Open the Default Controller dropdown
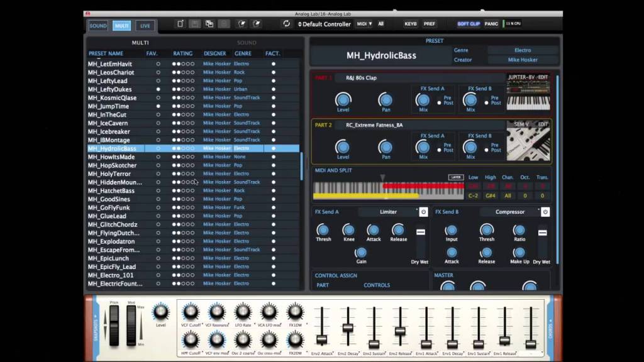The width and height of the screenshot is (644, 362). coord(324,24)
